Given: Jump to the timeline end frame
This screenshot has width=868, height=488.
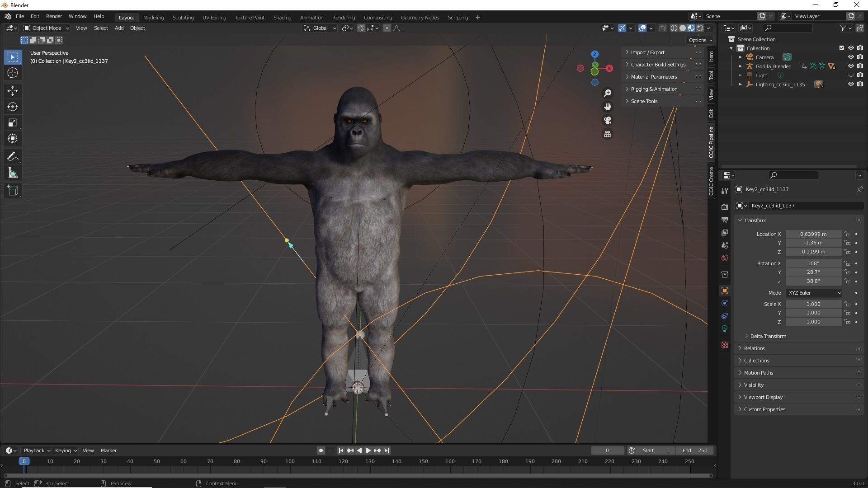Looking at the screenshot, I should pos(387,450).
